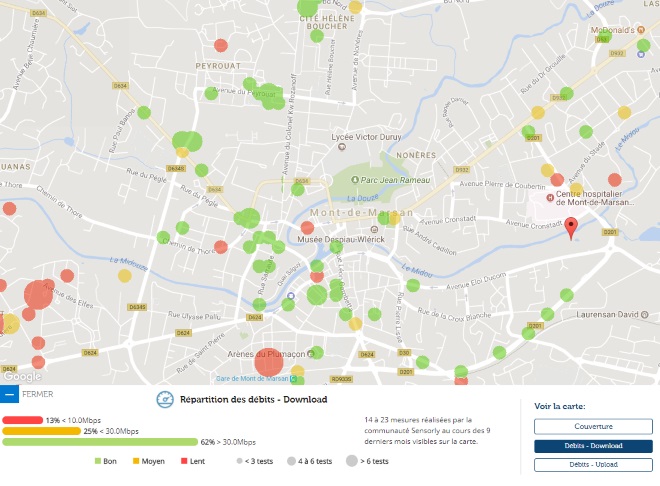Screen dimensions: 660x486
Task: Click the speedometer icon beside Répartition des débits
Action: coord(166,399)
